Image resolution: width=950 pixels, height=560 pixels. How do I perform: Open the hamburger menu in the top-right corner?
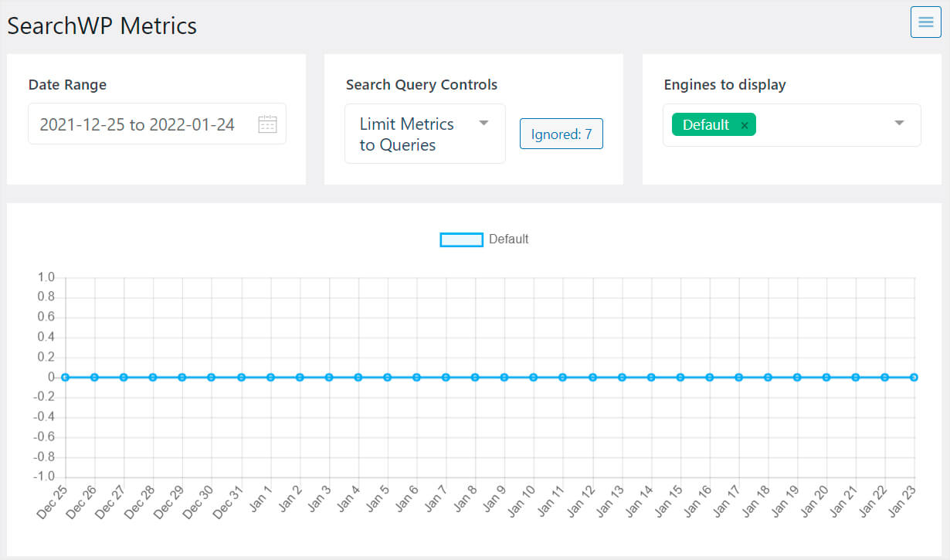[925, 22]
